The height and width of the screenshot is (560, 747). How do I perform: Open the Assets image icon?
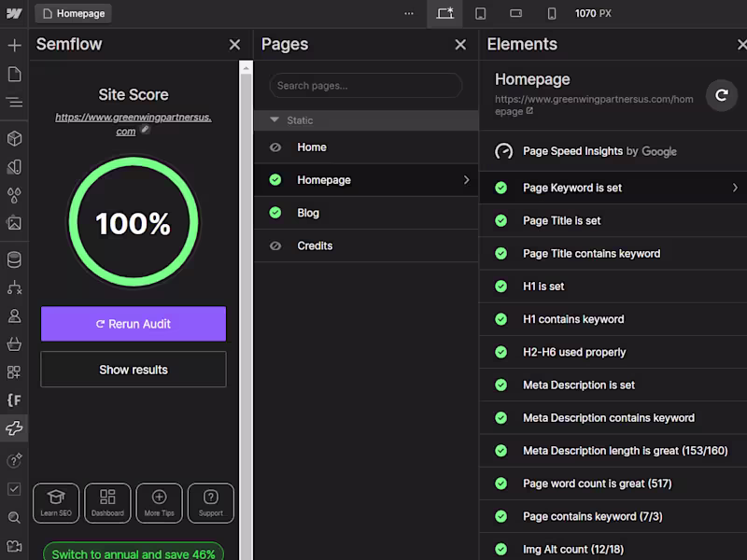coord(14,223)
